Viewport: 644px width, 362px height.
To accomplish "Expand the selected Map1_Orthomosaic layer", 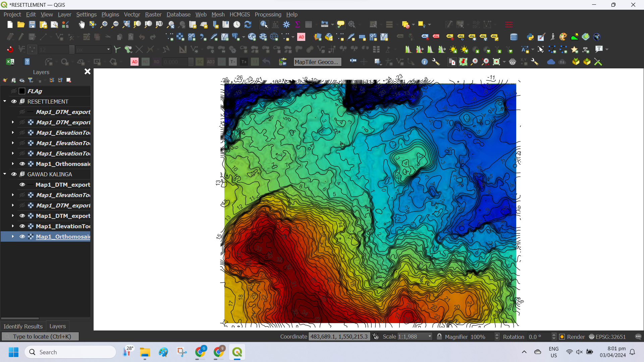I will click(x=13, y=237).
